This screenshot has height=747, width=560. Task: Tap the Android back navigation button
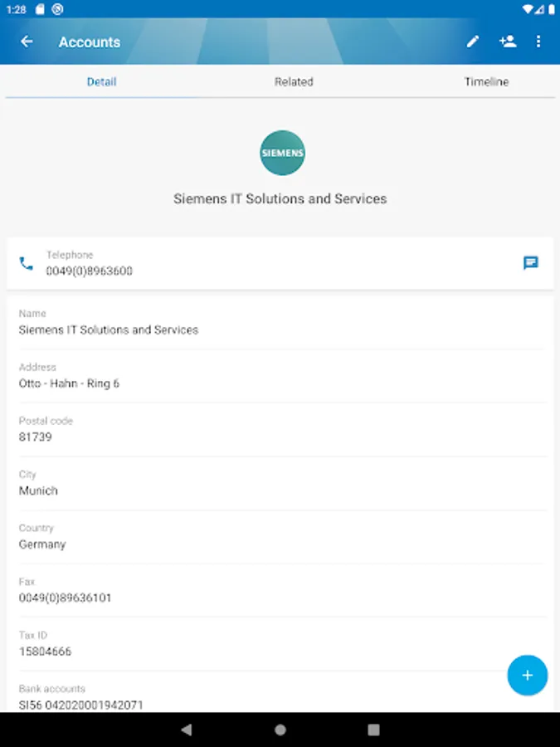tap(187, 730)
